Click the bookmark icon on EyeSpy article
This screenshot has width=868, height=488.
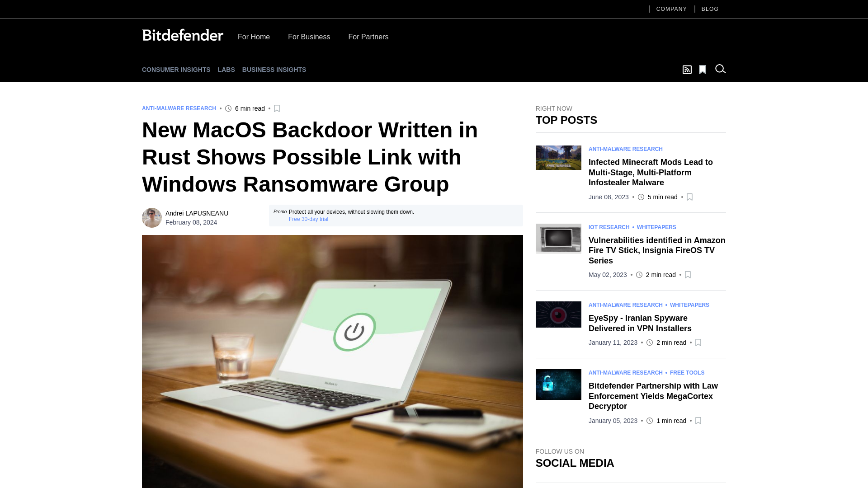coord(698,342)
